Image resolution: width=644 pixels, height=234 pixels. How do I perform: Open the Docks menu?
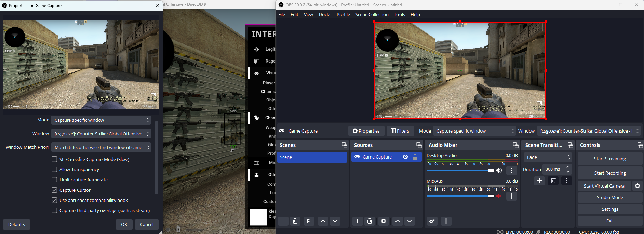pyautogui.click(x=325, y=14)
